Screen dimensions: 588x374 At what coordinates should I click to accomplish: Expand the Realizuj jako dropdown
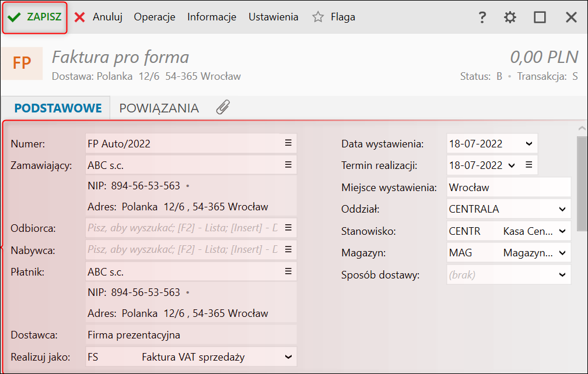tap(288, 357)
